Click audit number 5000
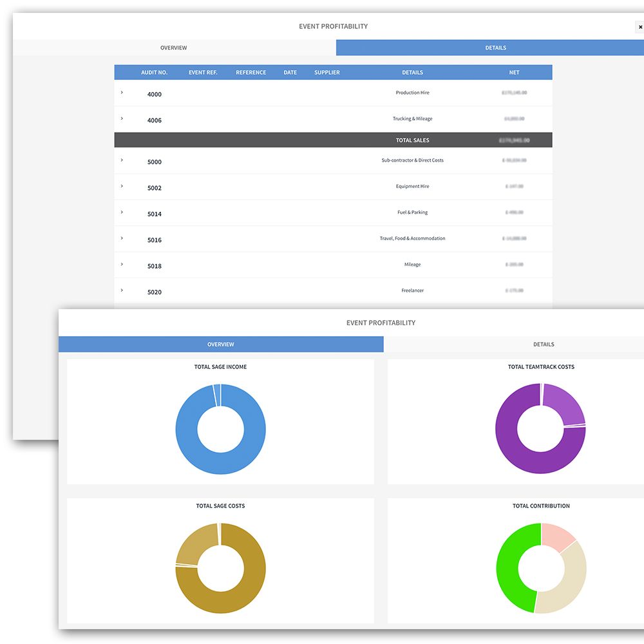The image size is (644, 644). (155, 162)
